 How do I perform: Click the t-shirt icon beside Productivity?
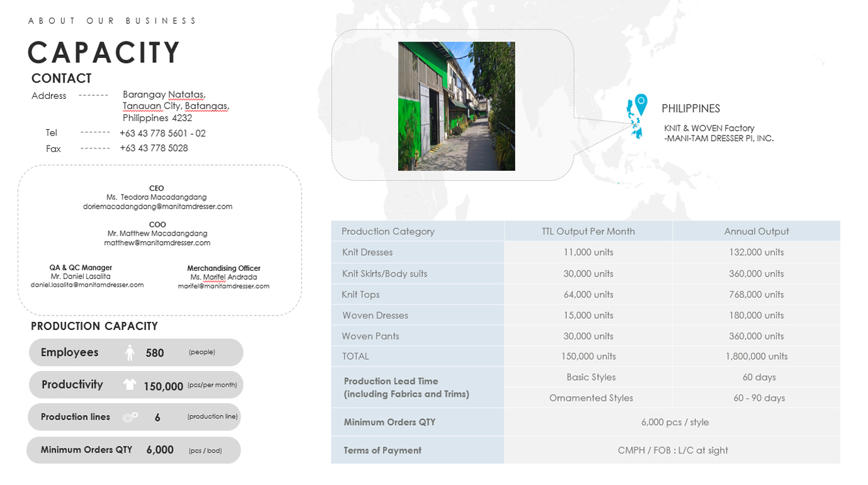[130, 385]
